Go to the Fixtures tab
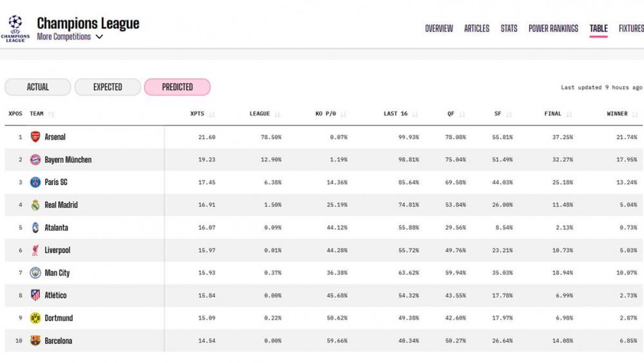This screenshot has width=644, height=363. pyautogui.click(x=630, y=28)
